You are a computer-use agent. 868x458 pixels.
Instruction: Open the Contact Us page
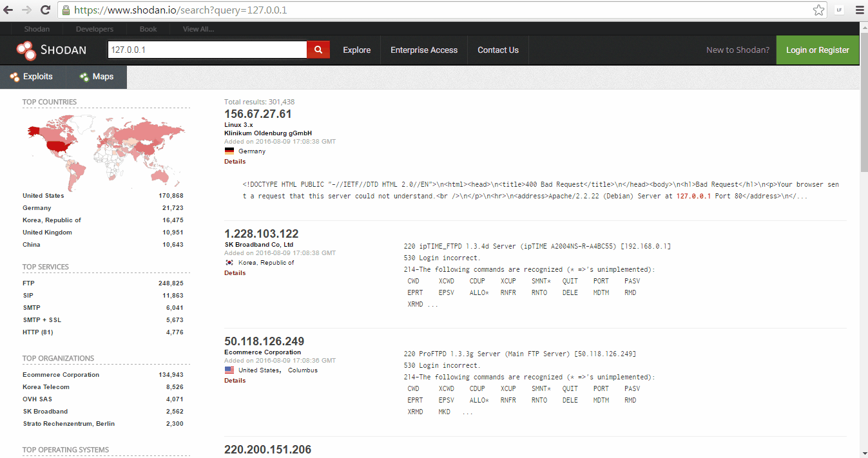pyautogui.click(x=498, y=50)
